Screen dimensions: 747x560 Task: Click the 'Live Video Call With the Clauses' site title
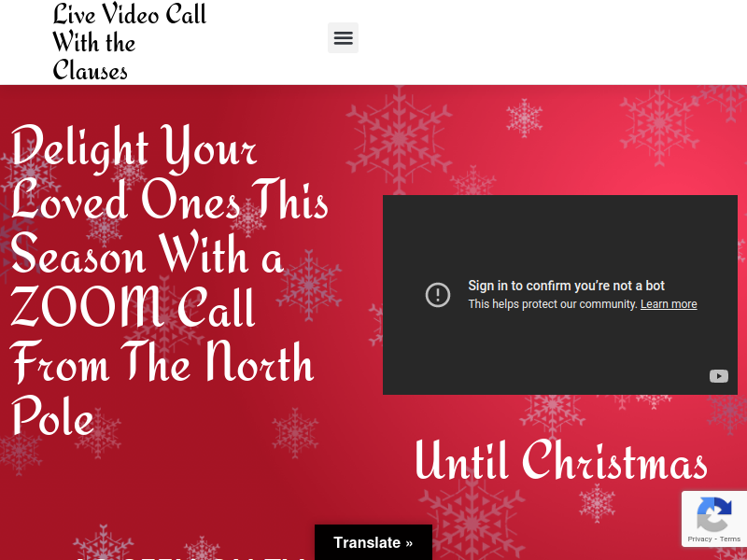pyautogui.click(x=129, y=42)
